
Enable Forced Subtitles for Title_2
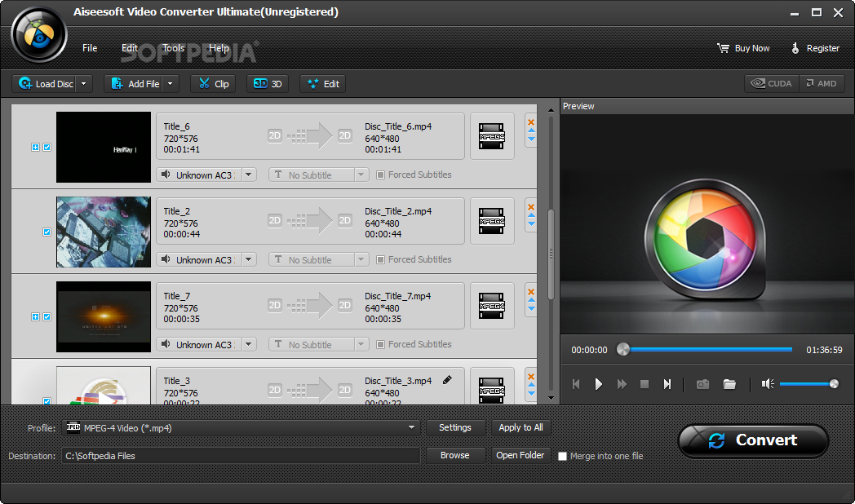(x=381, y=260)
